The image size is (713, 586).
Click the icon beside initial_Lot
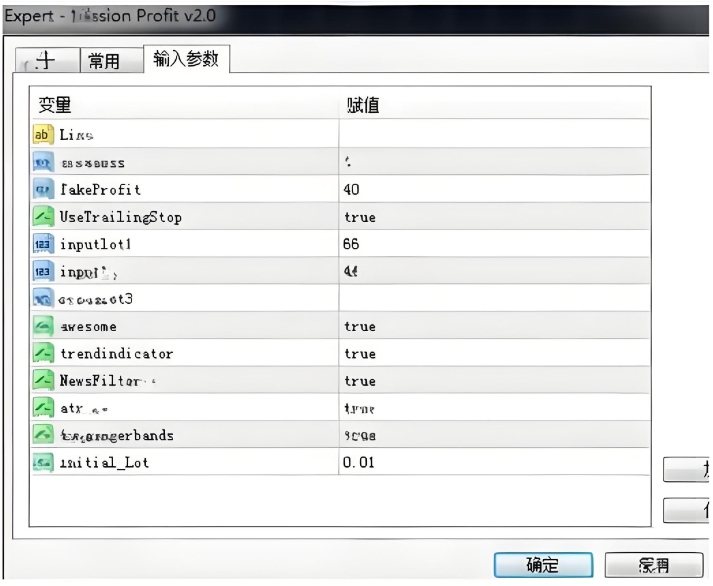42,462
